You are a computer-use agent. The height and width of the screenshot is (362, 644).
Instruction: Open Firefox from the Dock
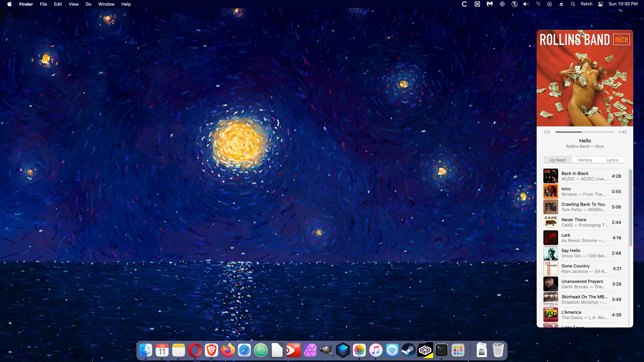click(x=228, y=350)
